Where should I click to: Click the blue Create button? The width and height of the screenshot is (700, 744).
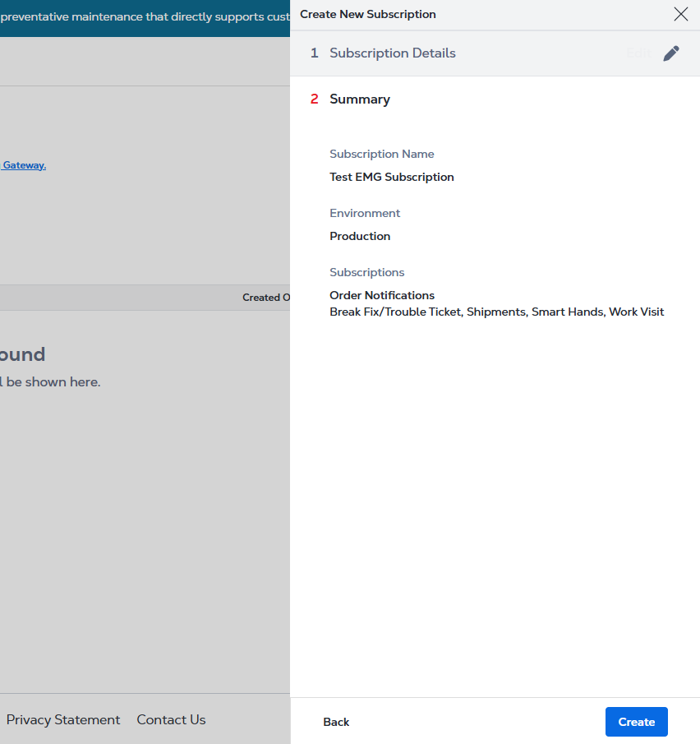pyautogui.click(x=636, y=722)
